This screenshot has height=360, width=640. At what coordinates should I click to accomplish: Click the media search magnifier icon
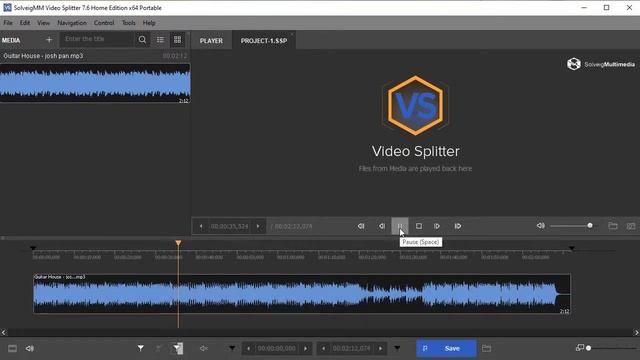[142, 40]
